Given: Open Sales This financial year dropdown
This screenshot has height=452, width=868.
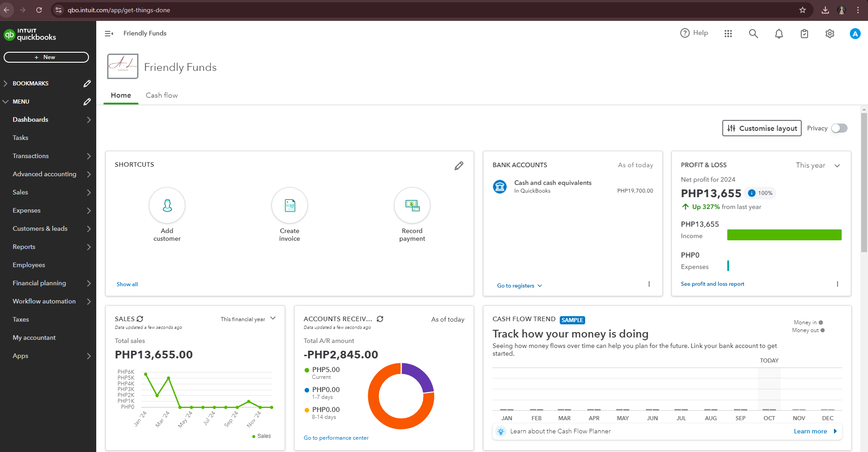Looking at the screenshot, I should [248, 319].
